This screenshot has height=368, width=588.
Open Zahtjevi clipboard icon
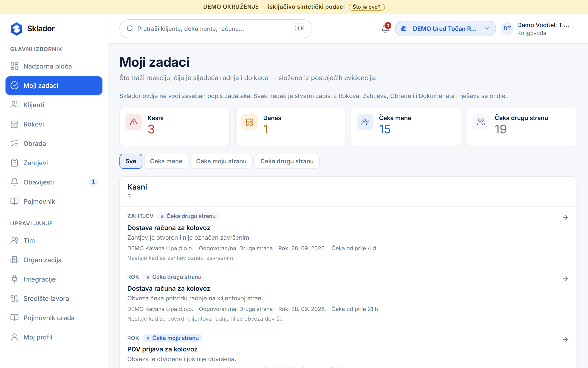pyautogui.click(x=14, y=163)
